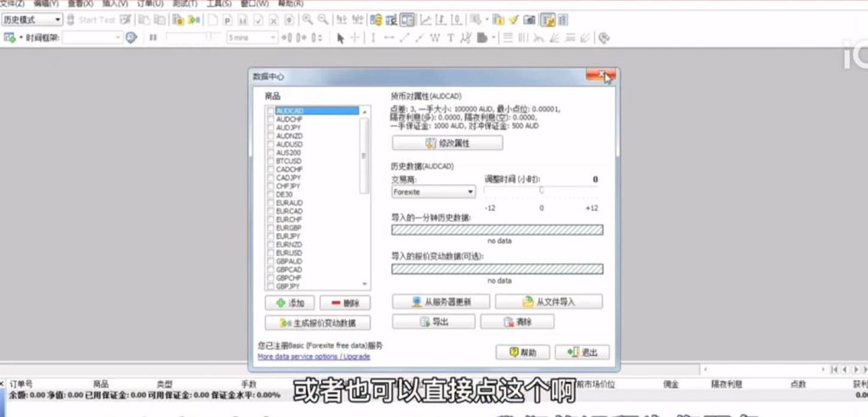Check the EURGBP symbol checkbox

[x=270, y=228]
